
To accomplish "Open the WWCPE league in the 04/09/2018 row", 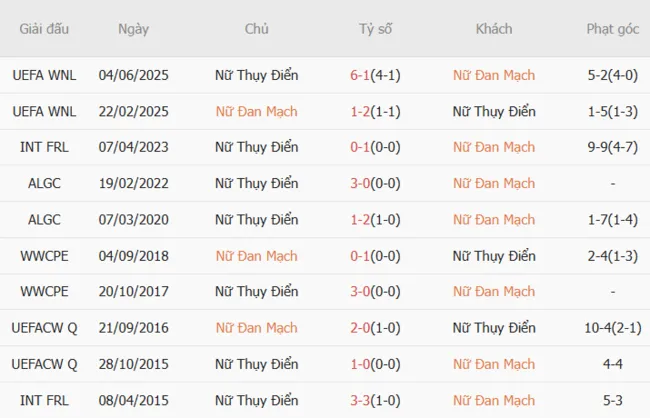I will click(x=44, y=256).
